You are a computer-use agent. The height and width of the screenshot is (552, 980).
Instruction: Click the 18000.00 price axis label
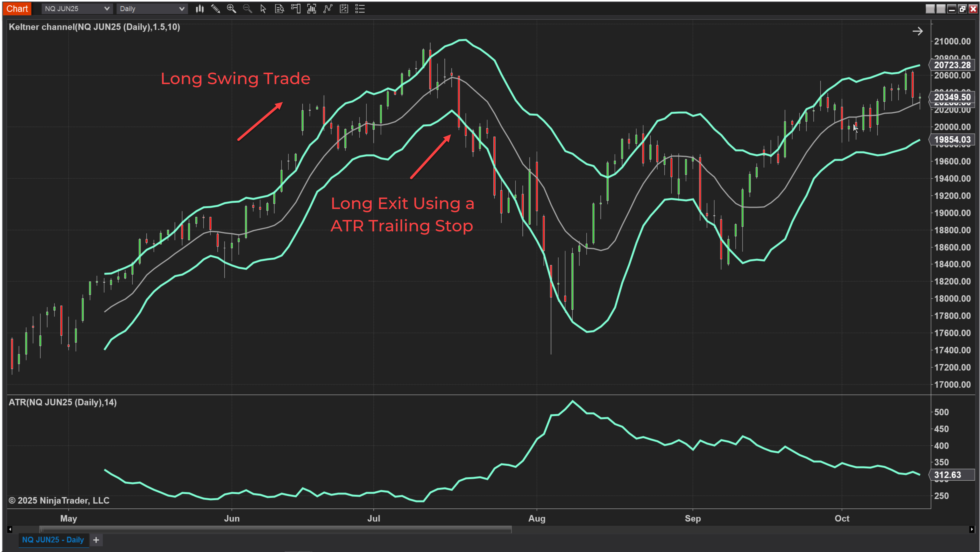[x=953, y=299]
